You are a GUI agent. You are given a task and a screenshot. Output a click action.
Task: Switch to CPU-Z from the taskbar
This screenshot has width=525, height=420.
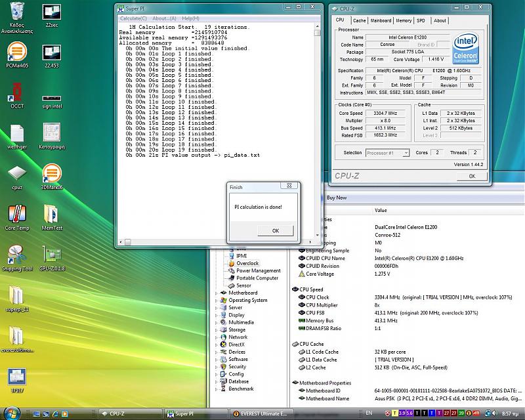coord(132,413)
